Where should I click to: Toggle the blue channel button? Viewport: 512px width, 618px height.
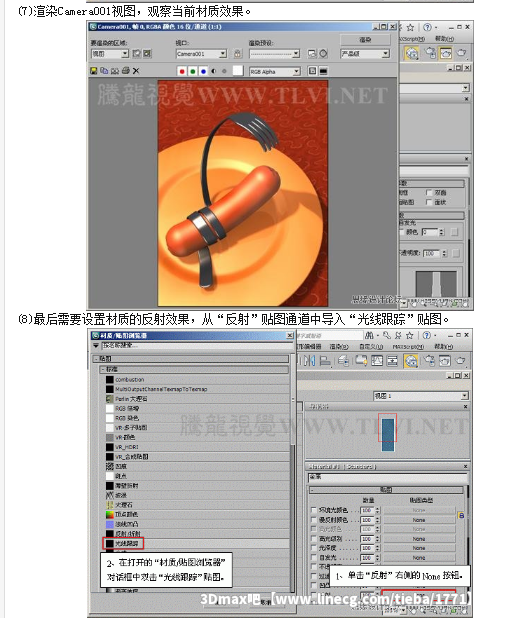[203, 71]
